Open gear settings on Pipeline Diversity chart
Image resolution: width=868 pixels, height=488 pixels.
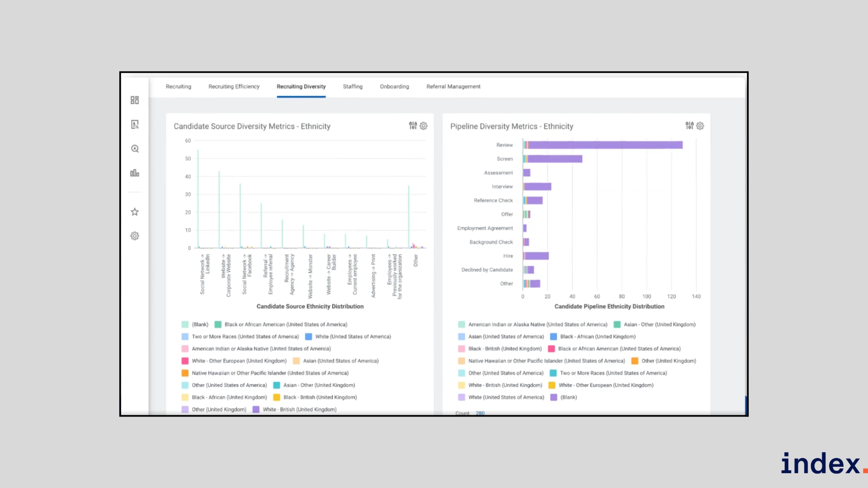[700, 126]
